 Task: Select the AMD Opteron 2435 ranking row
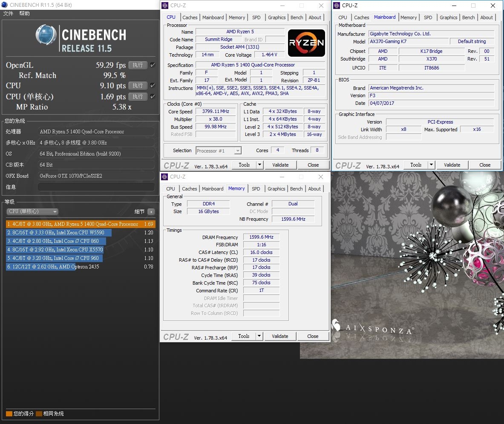coord(81,267)
